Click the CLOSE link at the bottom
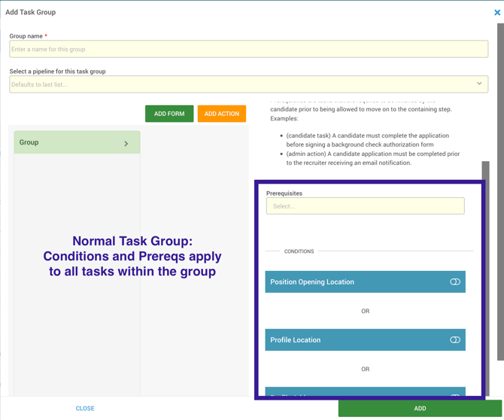Viewport: 504px width, 420px height. pyautogui.click(x=85, y=409)
